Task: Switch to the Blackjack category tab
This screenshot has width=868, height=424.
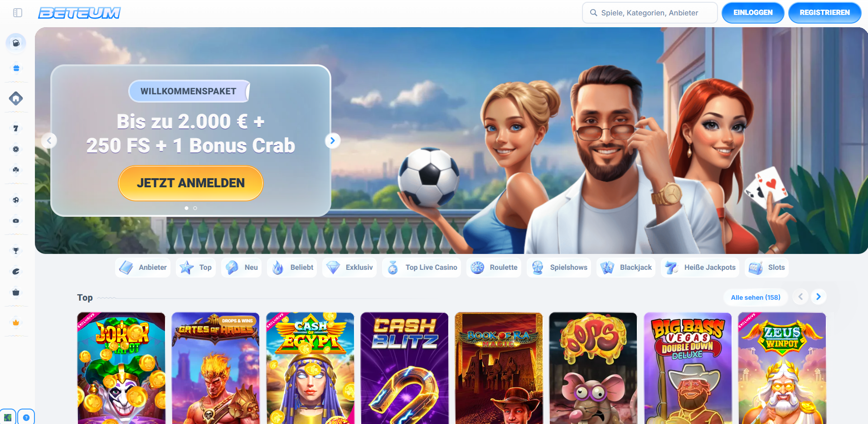Action: (x=626, y=268)
